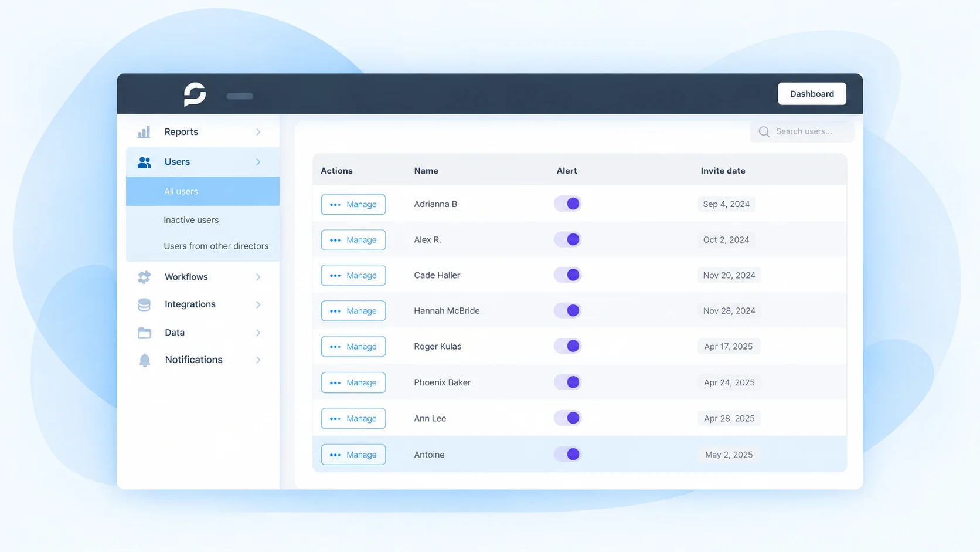
Task: Click the Data folder icon
Action: [x=144, y=333]
